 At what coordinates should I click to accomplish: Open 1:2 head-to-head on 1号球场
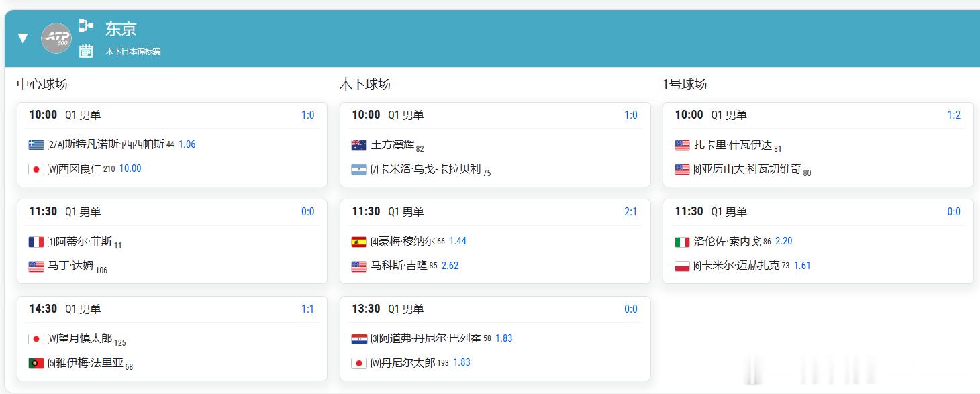(954, 115)
